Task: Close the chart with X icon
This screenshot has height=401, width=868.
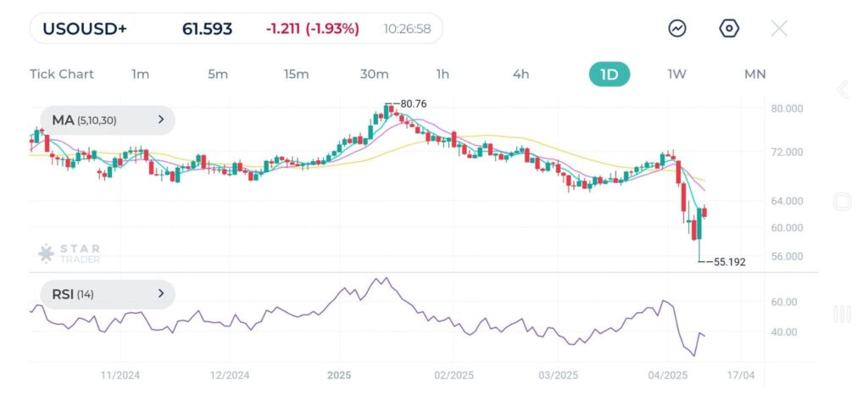Action: pos(779,29)
